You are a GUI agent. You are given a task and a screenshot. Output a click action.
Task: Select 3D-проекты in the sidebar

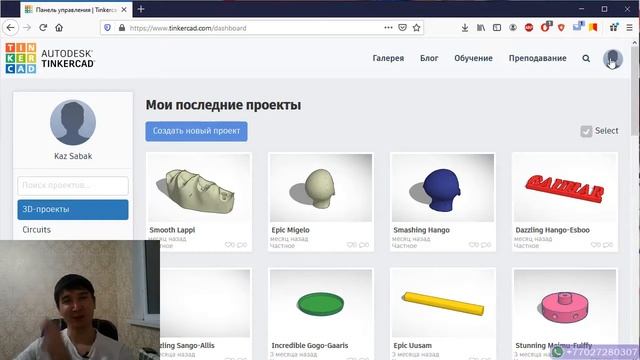(73, 209)
